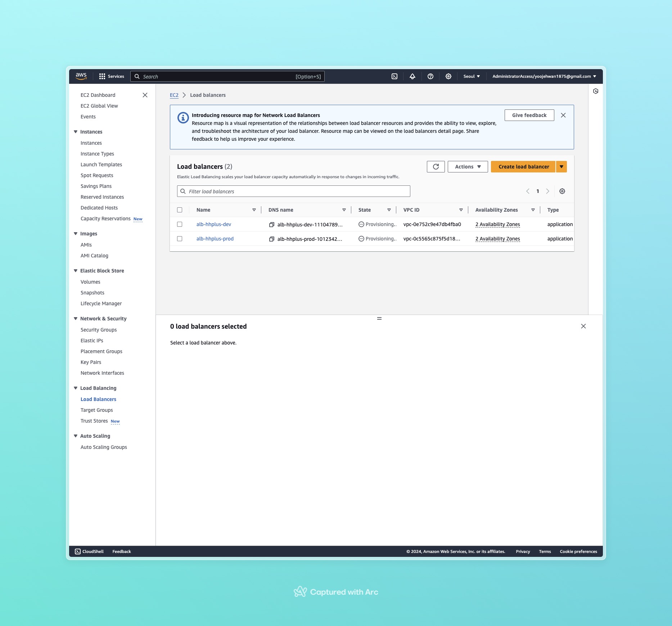Collapse the Elastic Block Store section
This screenshot has height=626, width=672.
(x=76, y=271)
